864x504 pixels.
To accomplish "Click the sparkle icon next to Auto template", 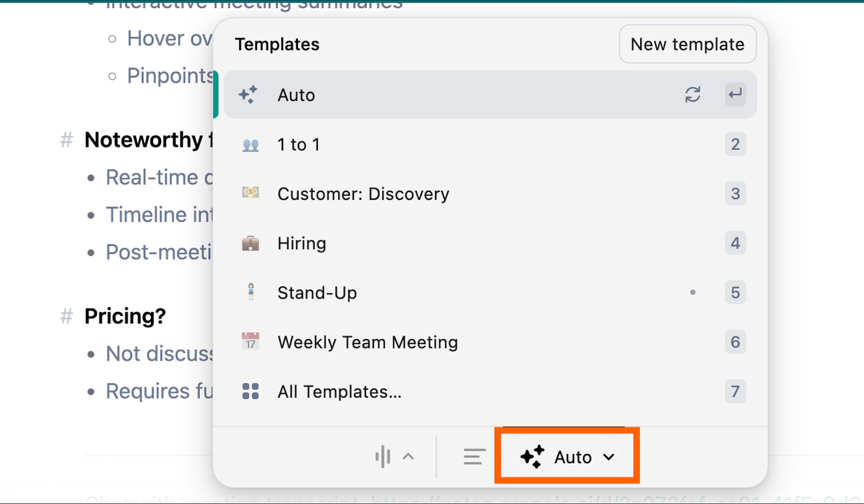I will tap(248, 95).
